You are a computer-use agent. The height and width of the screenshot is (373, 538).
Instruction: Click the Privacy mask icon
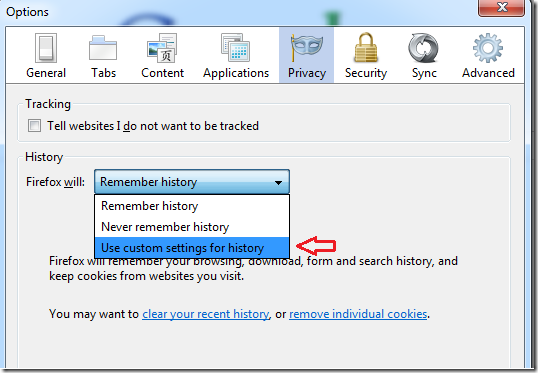pos(306,48)
